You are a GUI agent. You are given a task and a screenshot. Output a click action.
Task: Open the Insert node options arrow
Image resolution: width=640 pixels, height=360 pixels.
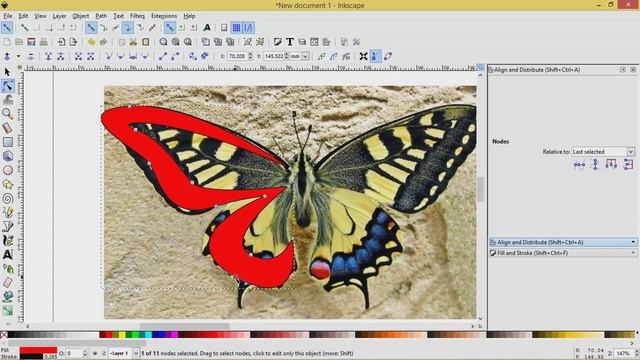point(18,56)
